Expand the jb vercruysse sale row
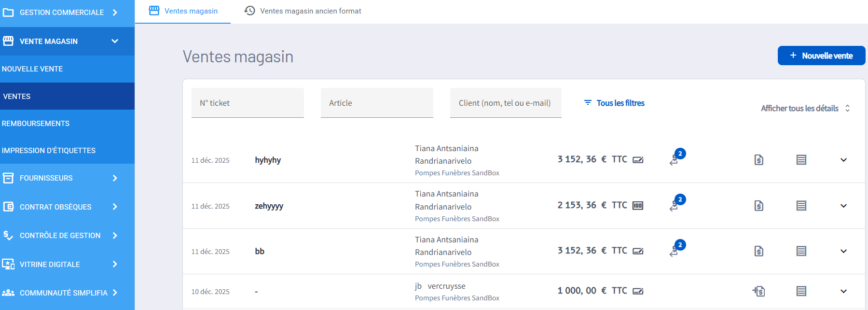 tap(843, 291)
